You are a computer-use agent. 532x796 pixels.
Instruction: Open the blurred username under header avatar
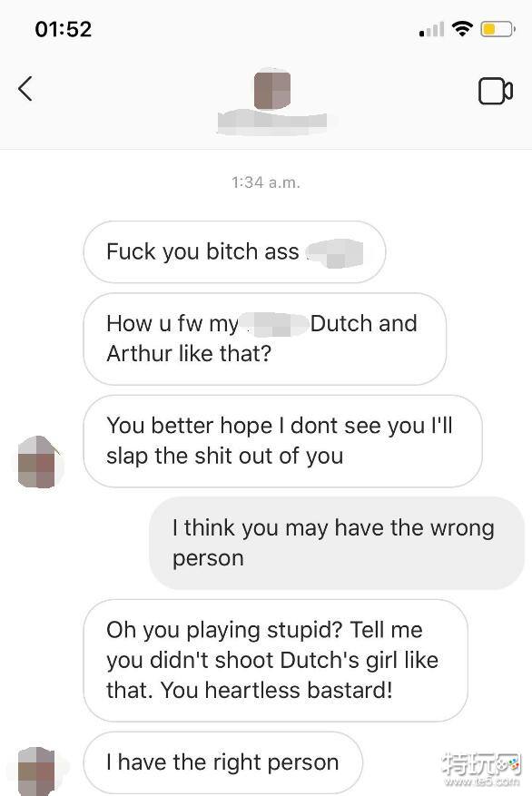click(272, 122)
